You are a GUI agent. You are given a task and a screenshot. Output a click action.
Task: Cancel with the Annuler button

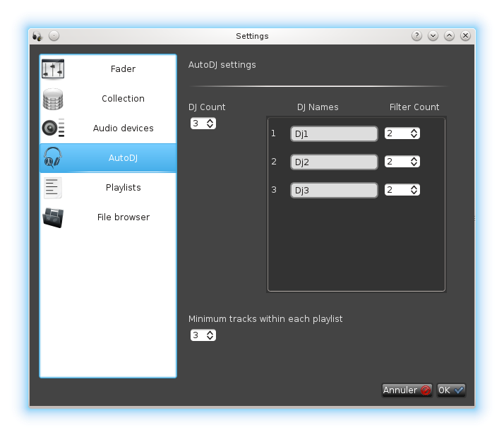click(x=407, y=390)
